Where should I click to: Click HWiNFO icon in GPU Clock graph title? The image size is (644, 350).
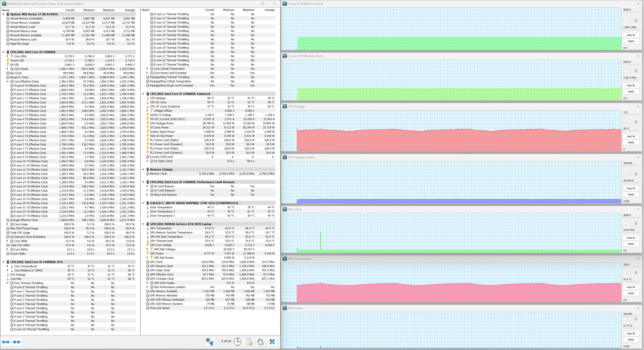pos(284,209)
